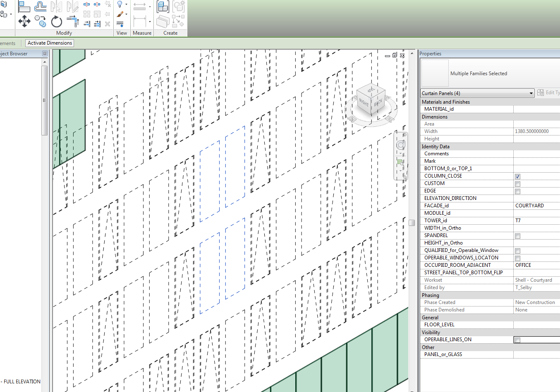Click the Hide in View lightbulb
The image size is (560, 392).
(120, 4)
